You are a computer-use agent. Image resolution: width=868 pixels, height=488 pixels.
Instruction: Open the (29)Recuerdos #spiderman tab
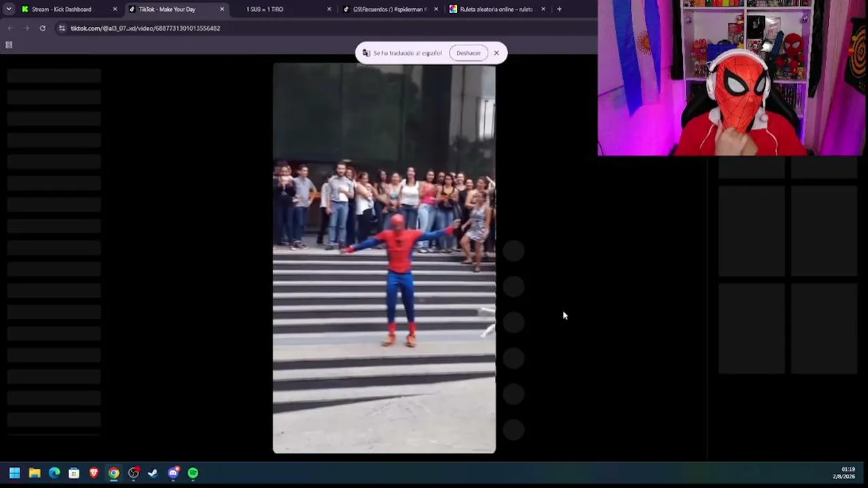(x=390, y=9)
